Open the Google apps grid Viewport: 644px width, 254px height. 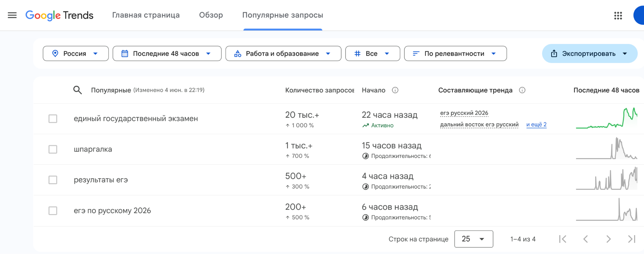click(x=618, y=15)
